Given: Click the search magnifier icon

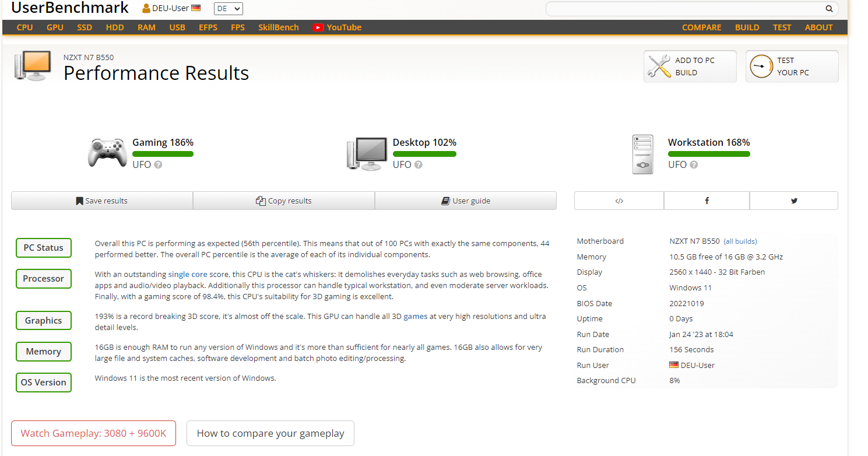Looking at the screenshot, I should pos(829,9).
